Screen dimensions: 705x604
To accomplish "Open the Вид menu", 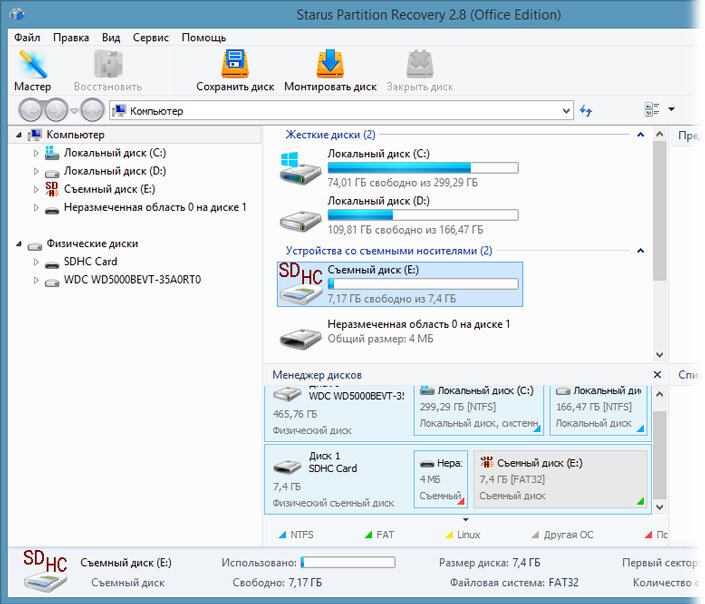I will pyautogui.click(x=111, y=37).
